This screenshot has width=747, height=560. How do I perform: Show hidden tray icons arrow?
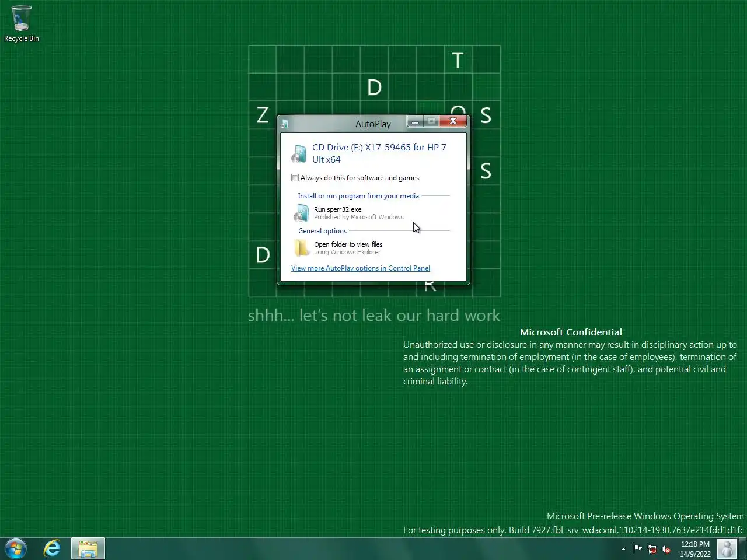tap(623, 549)
